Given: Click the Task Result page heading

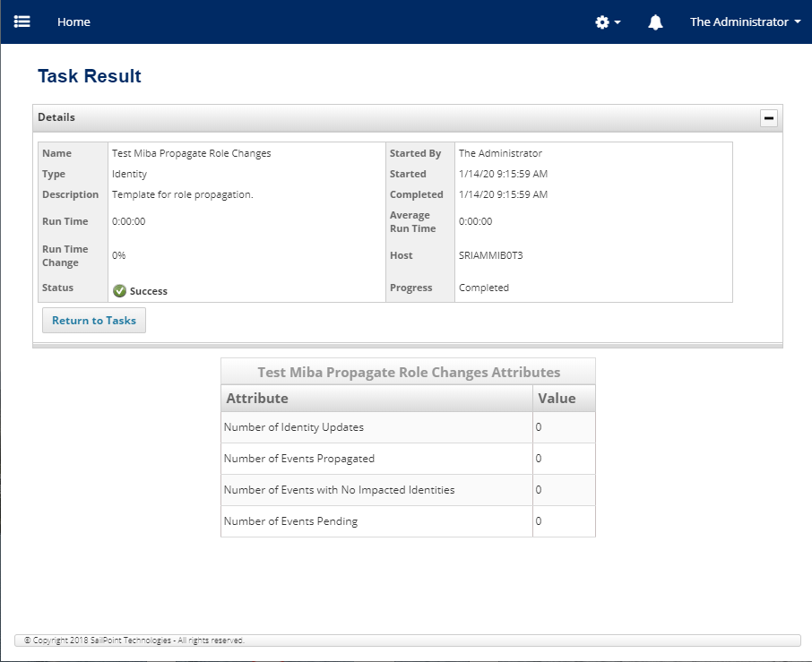Looking at the screenshot, I should click(90, 76).
